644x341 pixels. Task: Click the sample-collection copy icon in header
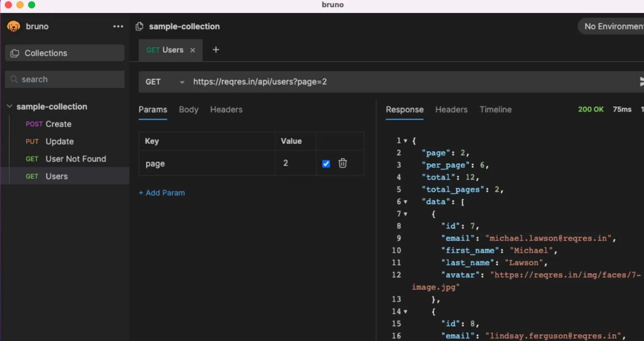pos(139,26)
